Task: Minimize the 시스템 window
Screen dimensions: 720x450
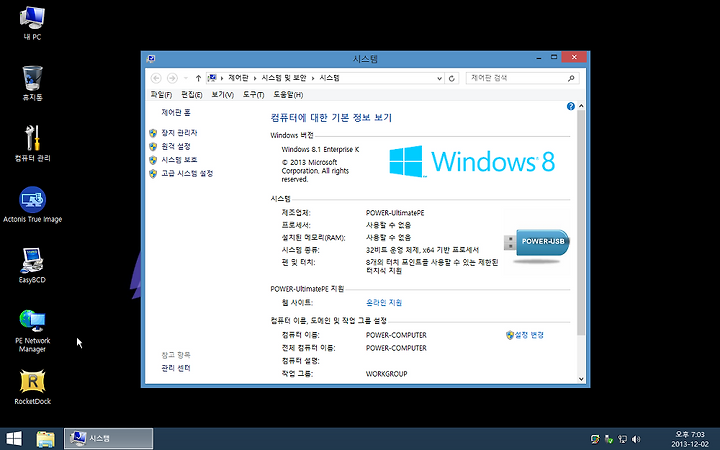Action: (539, 58)
